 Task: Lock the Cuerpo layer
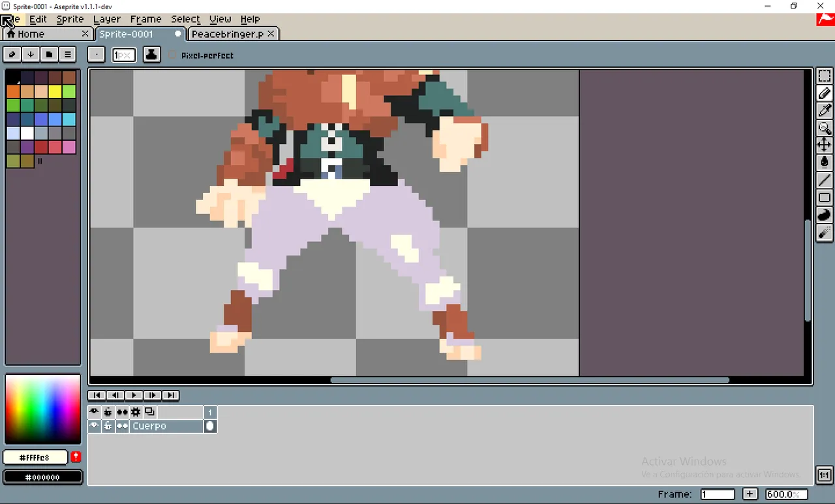point(108,426)
